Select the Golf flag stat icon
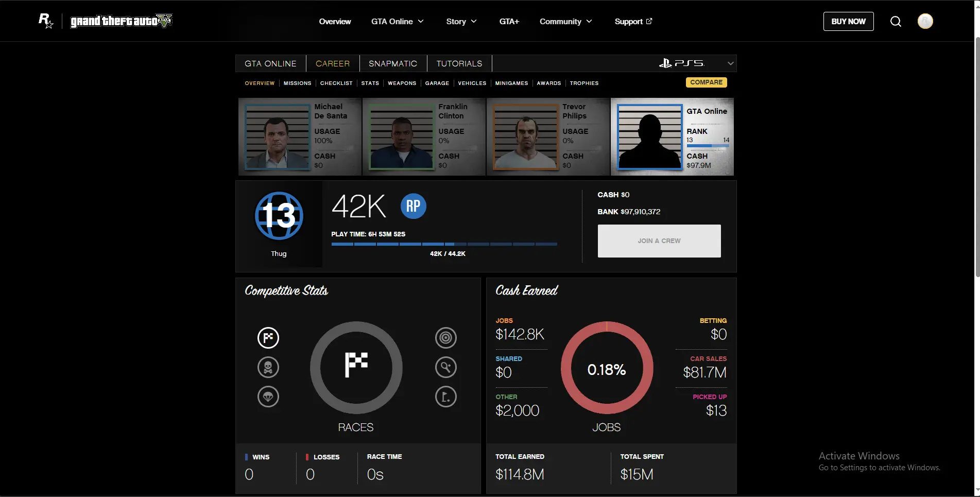980x497 pixels. pos(445,397)
